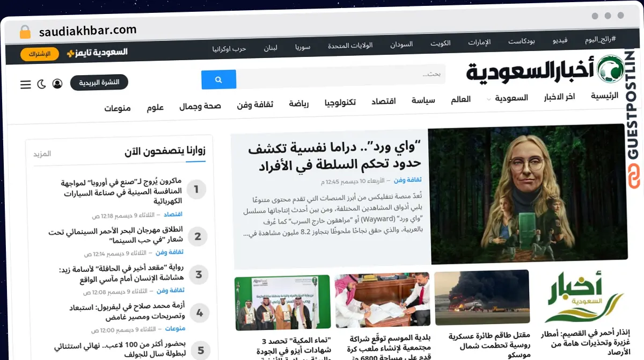This screenshot has height=360, width=644.
Task: Open the الرئيسية home menu item
Action: click(604, 96)
